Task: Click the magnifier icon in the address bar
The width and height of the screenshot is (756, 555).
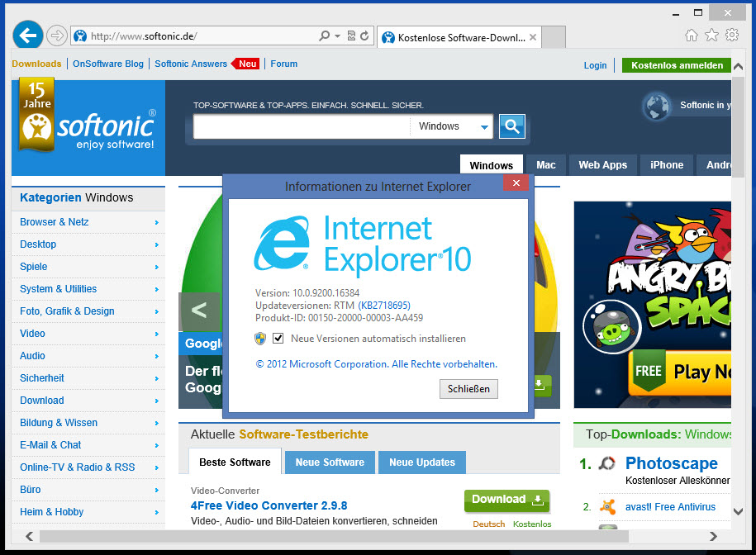Action: click(x=325, y=35)
